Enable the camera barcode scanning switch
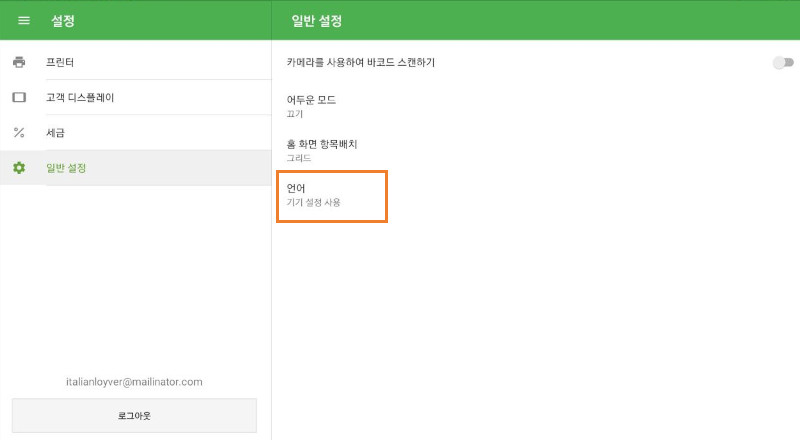Screen dimensions: 800x440 (x=782, y=63)
